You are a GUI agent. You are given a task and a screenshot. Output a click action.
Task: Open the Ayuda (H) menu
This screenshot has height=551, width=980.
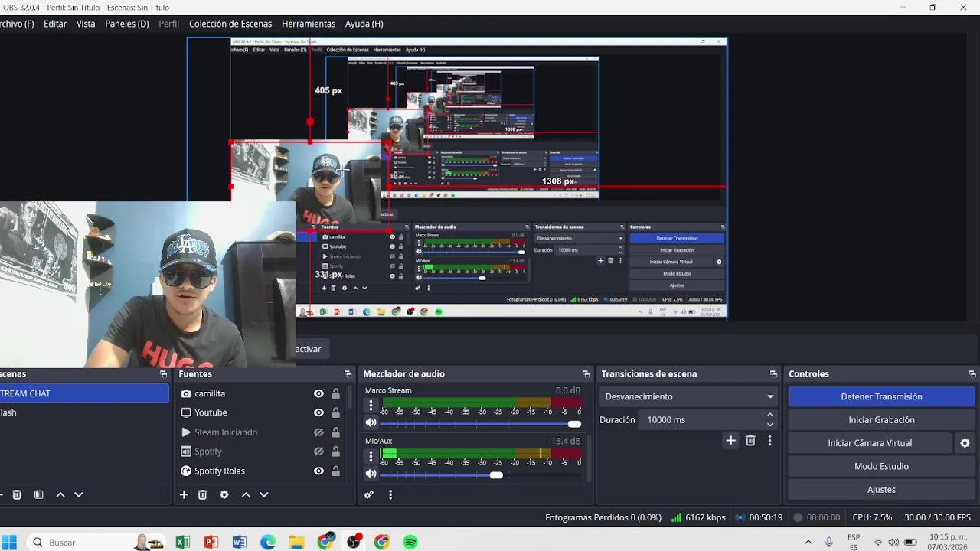pyautogui.click(x=364, y=24)
